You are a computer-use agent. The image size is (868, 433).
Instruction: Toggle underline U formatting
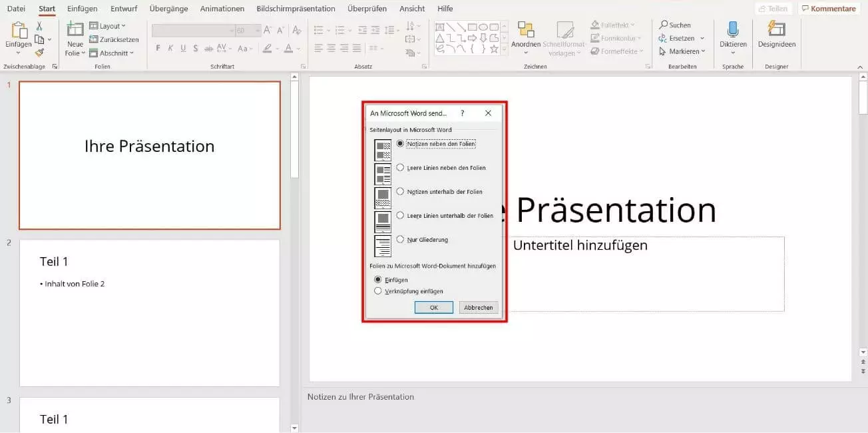(182, 49)
